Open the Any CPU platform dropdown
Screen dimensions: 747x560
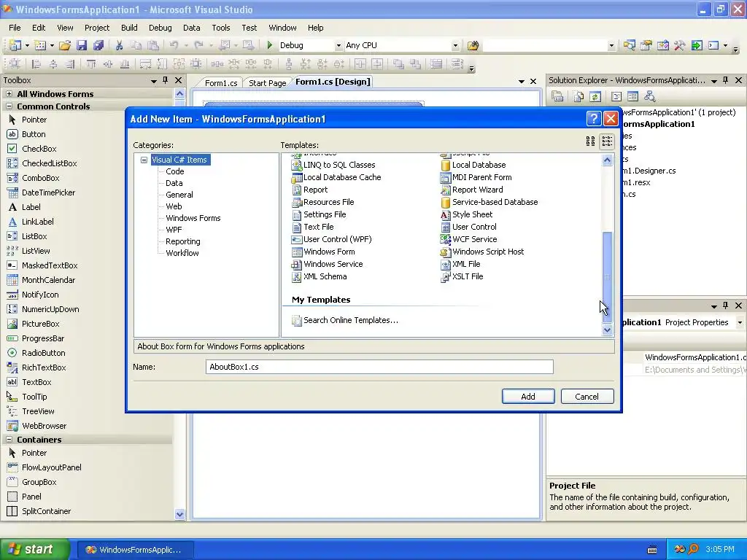(455, 46)
